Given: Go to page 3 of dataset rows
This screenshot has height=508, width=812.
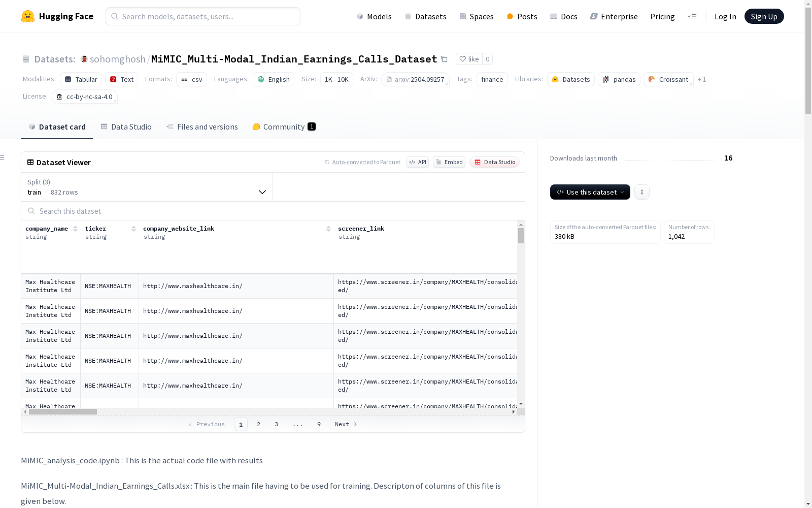Looking at the screenshot, I should click(276, 424).
